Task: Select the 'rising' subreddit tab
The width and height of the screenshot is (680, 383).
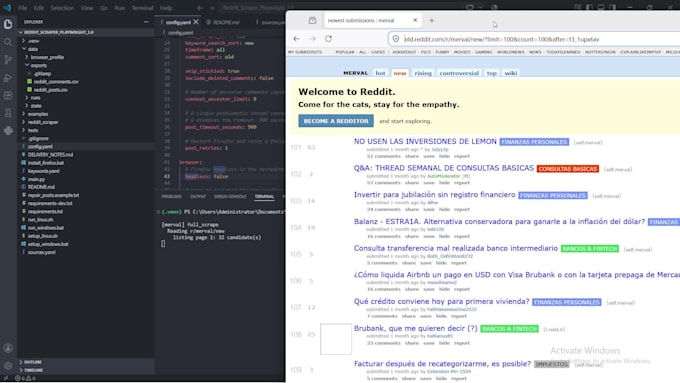Action: [423, 73]
